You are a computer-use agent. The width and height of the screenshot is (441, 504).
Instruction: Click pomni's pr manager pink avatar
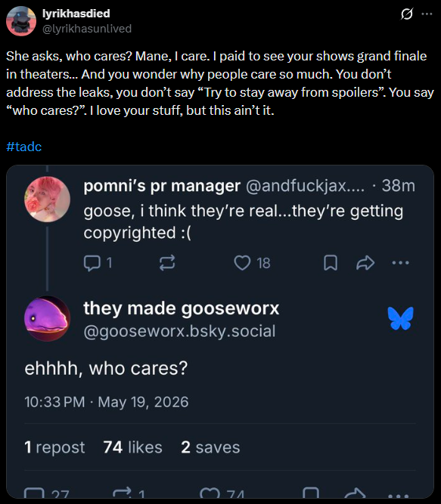[48, 199]
